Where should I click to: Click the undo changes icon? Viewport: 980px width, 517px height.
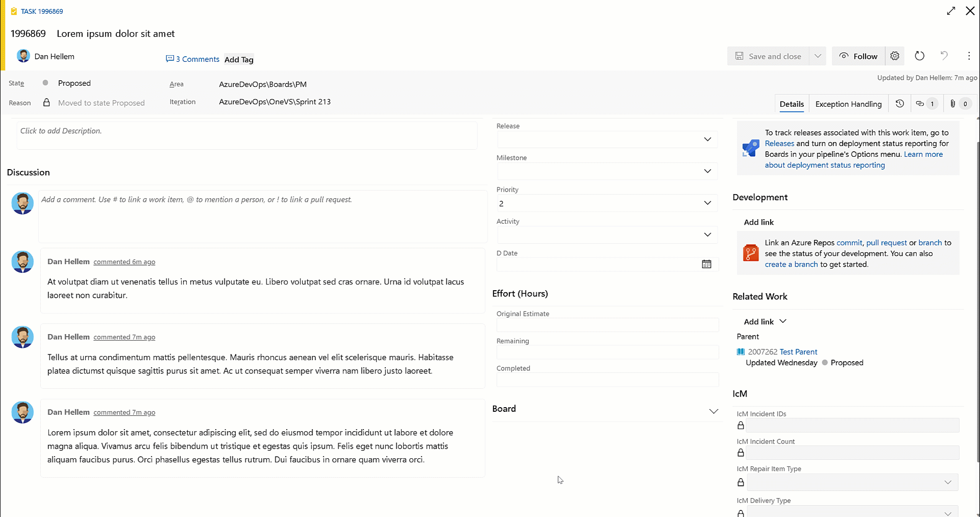tap(944, 56)
